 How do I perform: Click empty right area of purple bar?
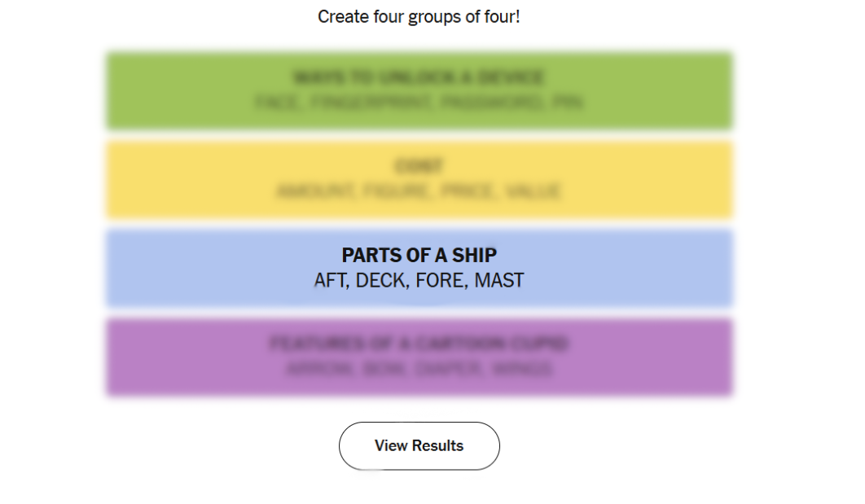click(668, 357)
